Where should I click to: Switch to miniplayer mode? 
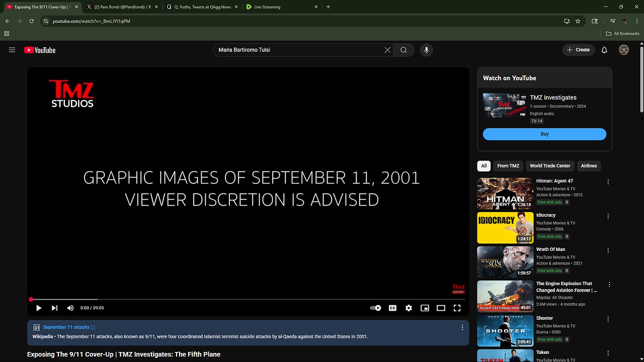click(425, 308)
